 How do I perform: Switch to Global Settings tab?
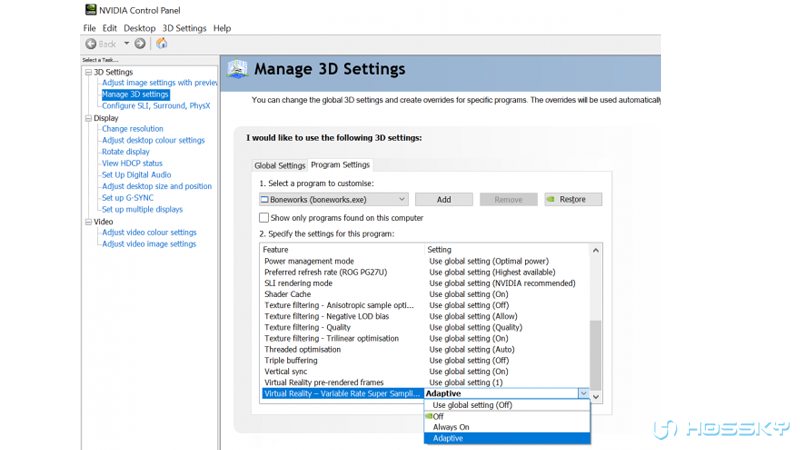click(x=280, y=165)
